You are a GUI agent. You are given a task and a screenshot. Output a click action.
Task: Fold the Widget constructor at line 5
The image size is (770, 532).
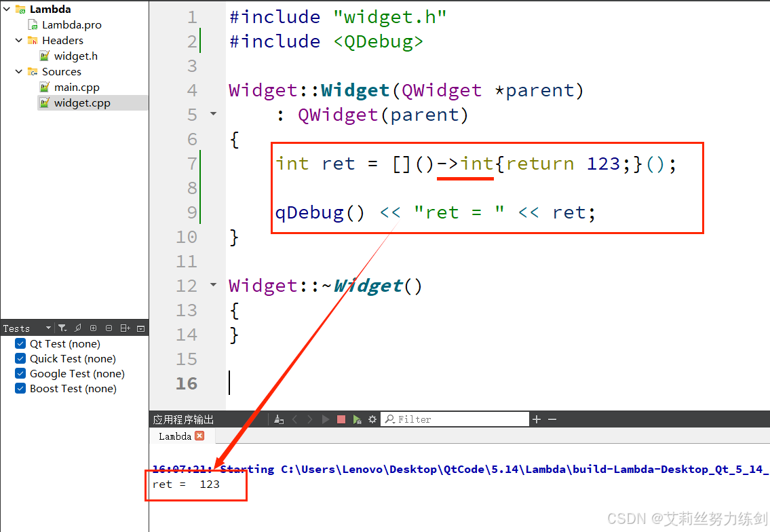click(x=213, y=114)
